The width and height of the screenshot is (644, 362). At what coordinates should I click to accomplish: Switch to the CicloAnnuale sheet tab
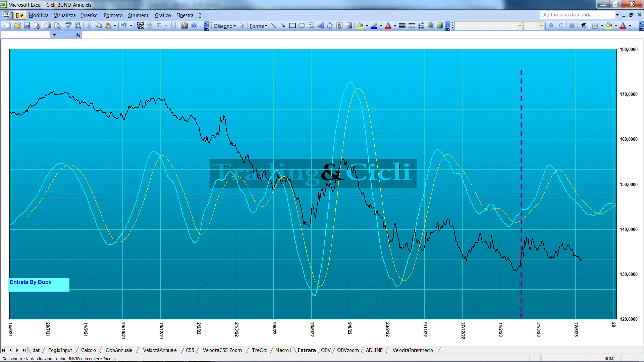coord(119,350)
